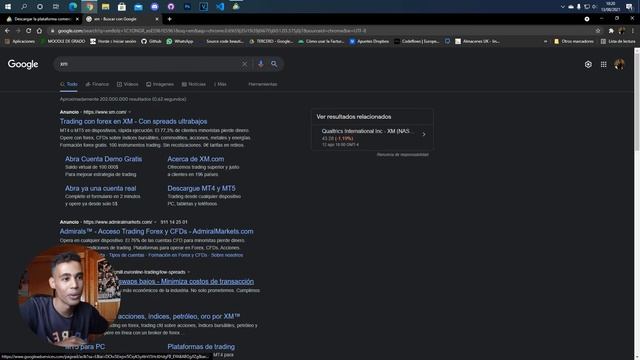This screenshot has height=360, width=640.
Task: Open the Herramientas search tools
Action: coord(262,84)
